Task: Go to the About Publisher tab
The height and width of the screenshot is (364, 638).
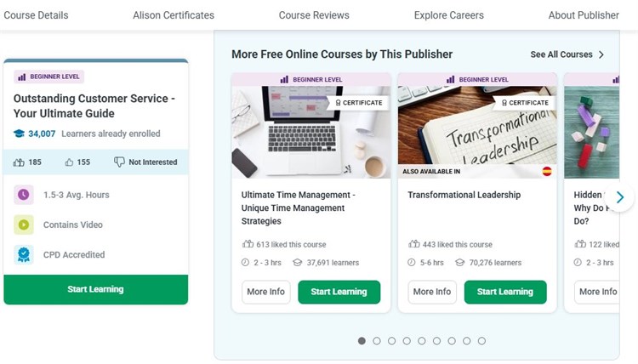Action: tap(584, 15)
